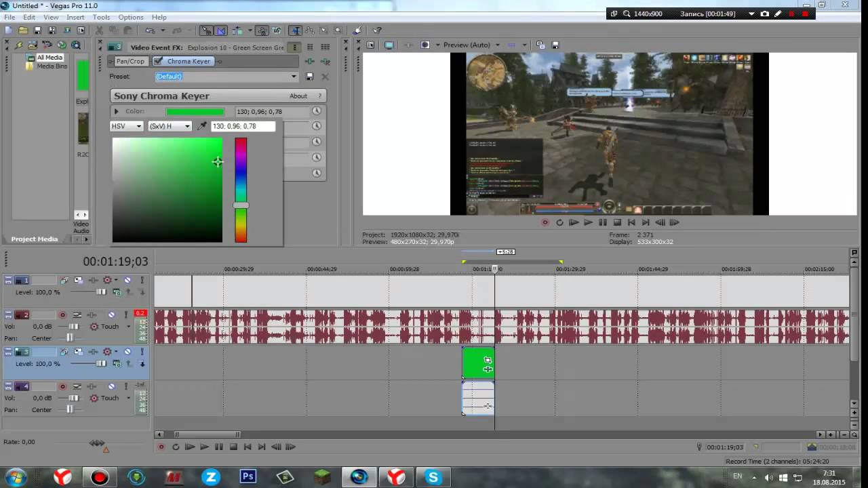The image size is (868, 488).
Task: Click the About button in Chroma Keyer
Action: (x=298, y=96)
